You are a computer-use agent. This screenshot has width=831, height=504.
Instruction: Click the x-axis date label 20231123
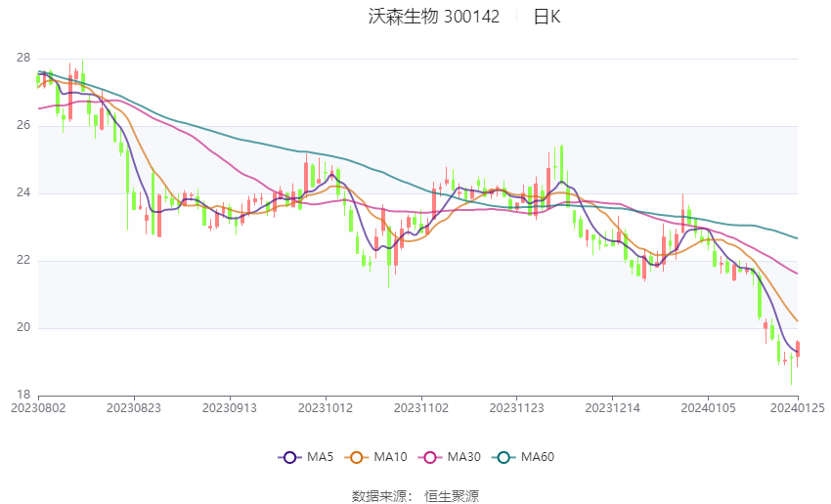click(517, 408)
